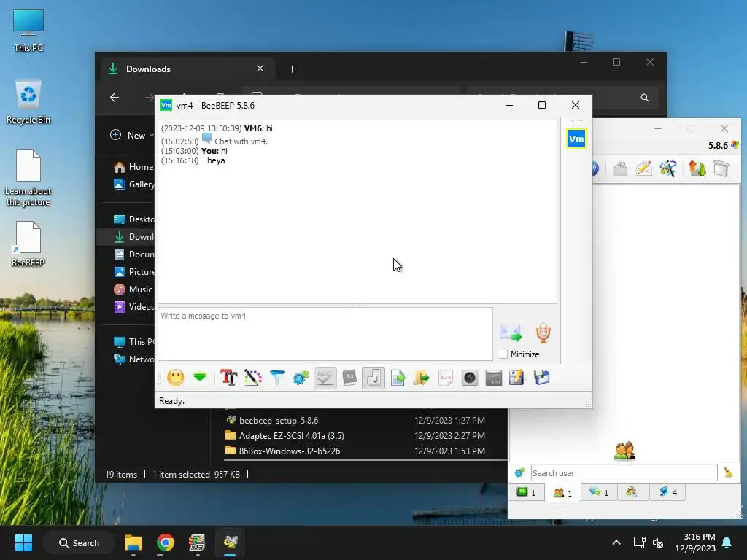The image size is (747, 560).
Task: Enable the Minimize checkbox
Action: pyautogui.click(x=503, y=354)
